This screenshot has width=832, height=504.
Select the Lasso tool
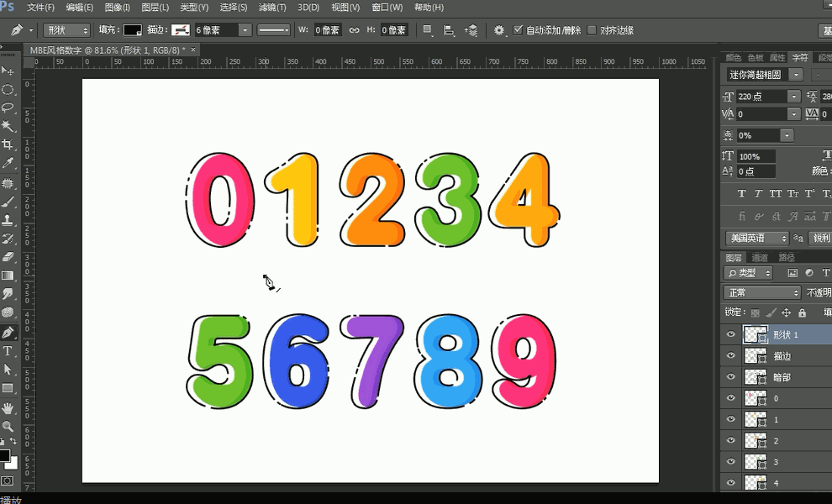click(x=8, y=108)
